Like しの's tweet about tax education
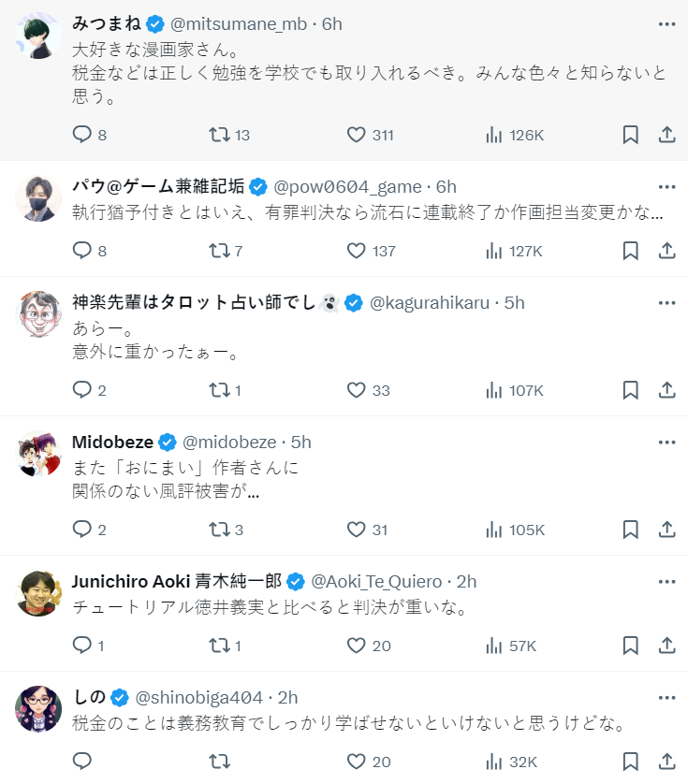This screenshot has height=784, width=688. 356,762
